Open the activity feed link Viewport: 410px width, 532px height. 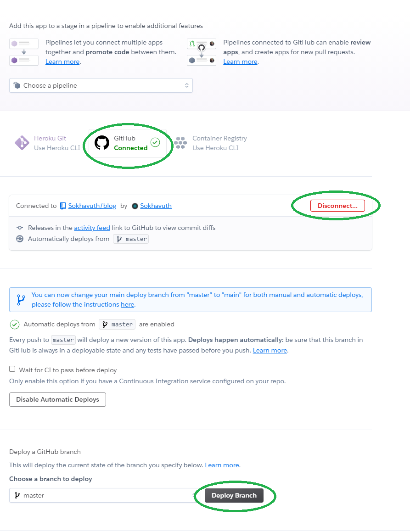92,228
